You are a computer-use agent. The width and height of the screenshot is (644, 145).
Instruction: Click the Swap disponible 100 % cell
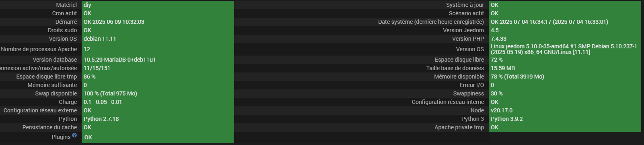[158, 93]
